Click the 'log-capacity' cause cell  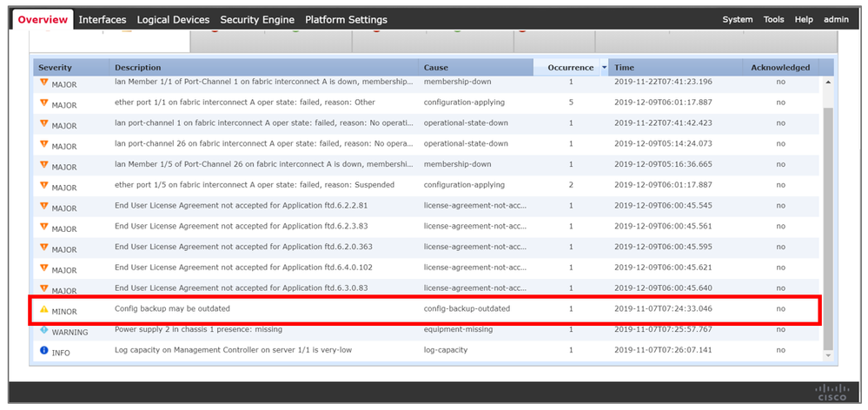coord(446,350)
